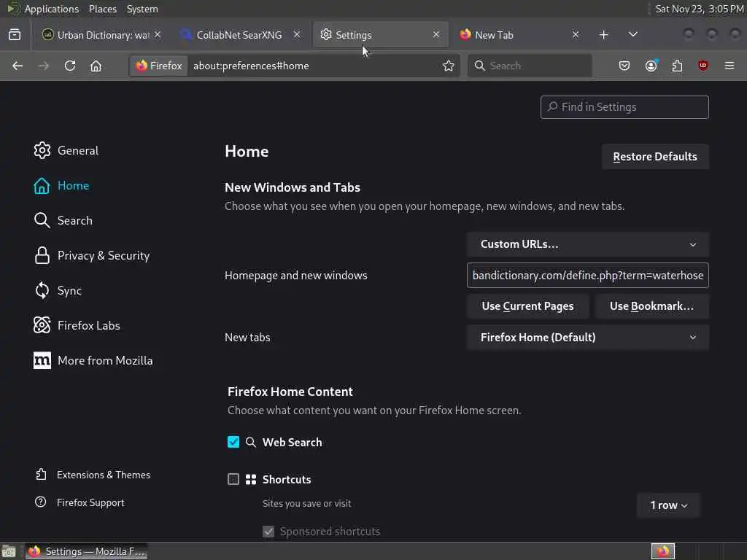The image size is (747, 560).
Task: Go back with the back arrow
Action: click(x=18, y=66)
